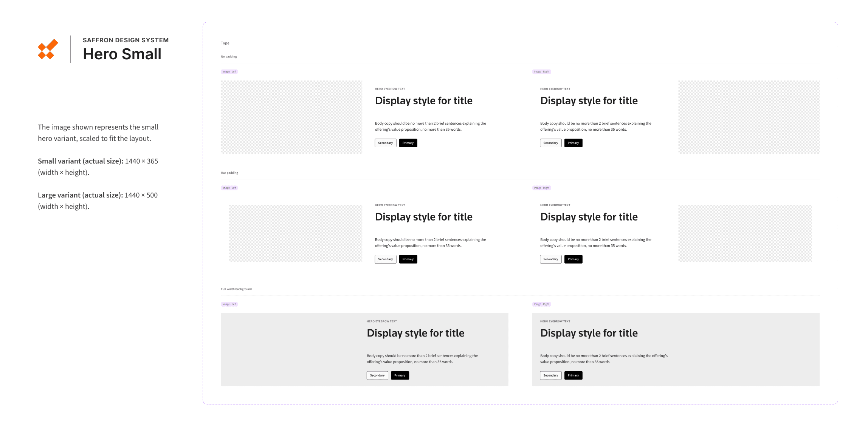Screen dimensions: 868x426
Task: Select the Image - Right tag under Has padding
Action: [541, 188]
